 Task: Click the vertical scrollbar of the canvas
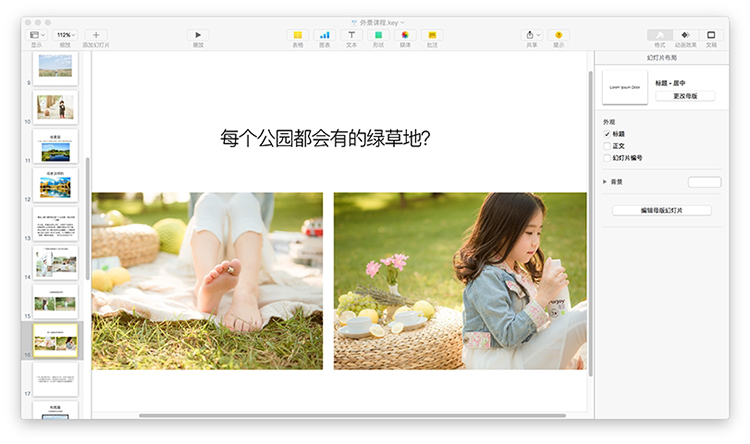590,223
